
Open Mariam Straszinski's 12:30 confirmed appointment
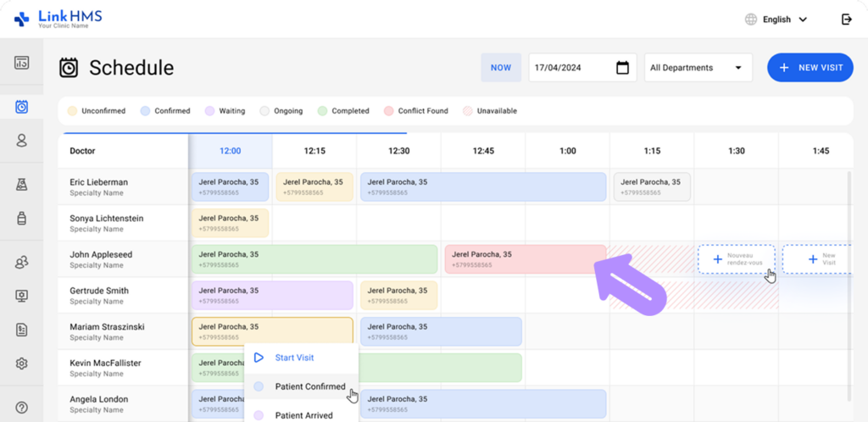(441, 332)
